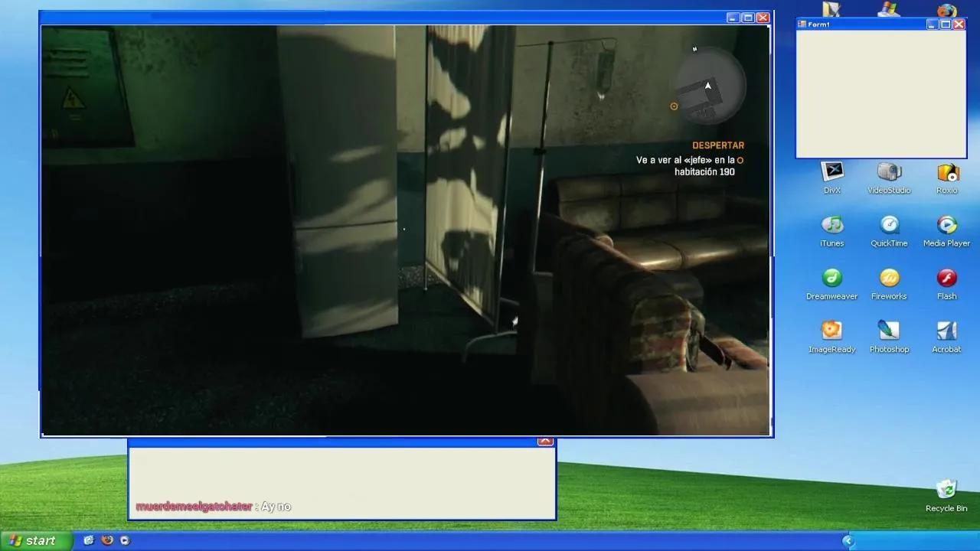Close the game video window
The height and width of the screenshot is (551, 980).
pos(763,18)
